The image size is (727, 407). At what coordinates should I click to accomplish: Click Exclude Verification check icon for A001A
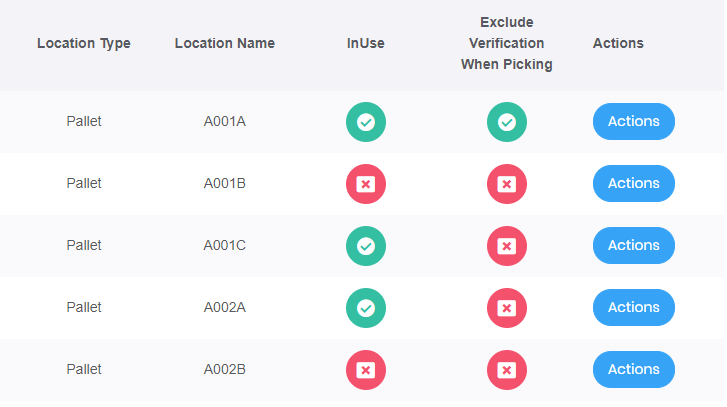(507, 122)
